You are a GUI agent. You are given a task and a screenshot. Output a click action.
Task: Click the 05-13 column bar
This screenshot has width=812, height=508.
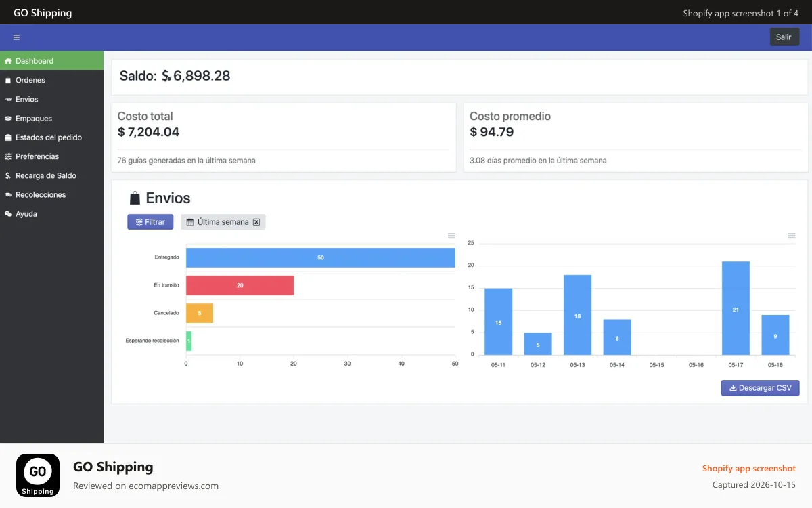[x=577, y=315]
